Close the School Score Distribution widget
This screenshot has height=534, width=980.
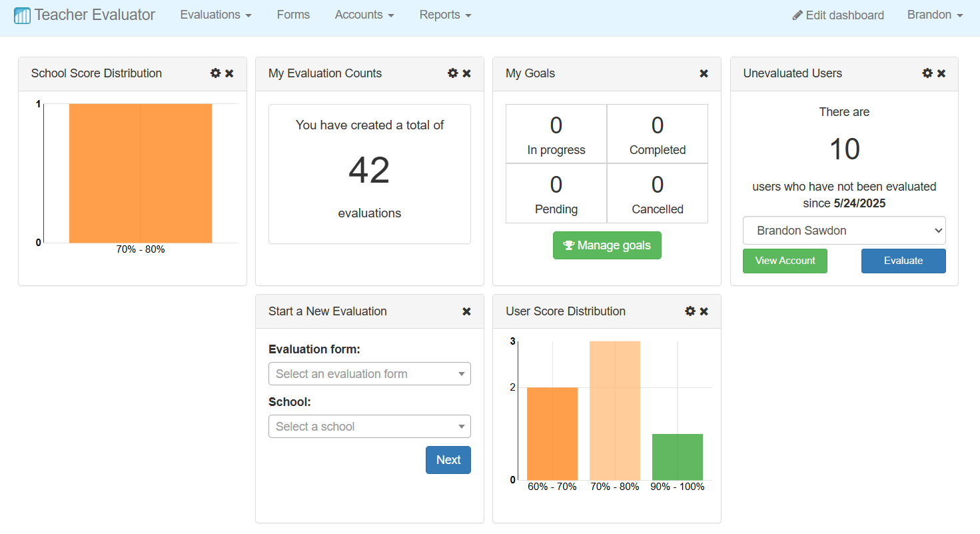click(x=229, y=73)
